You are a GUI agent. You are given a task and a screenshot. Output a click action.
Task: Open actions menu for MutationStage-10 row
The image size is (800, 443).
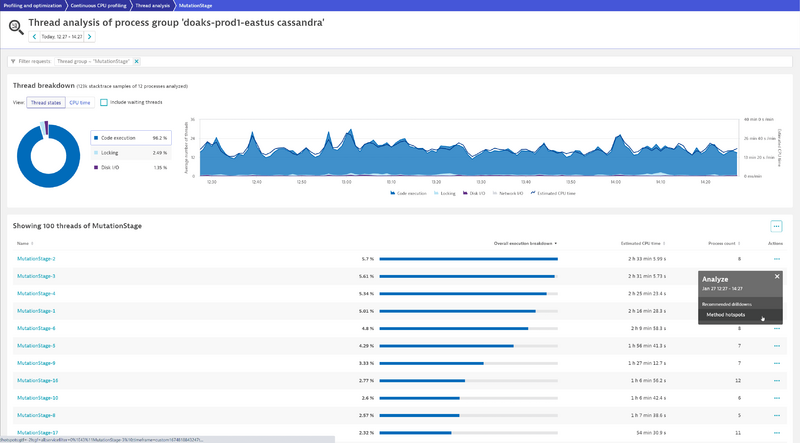point(776,397)
